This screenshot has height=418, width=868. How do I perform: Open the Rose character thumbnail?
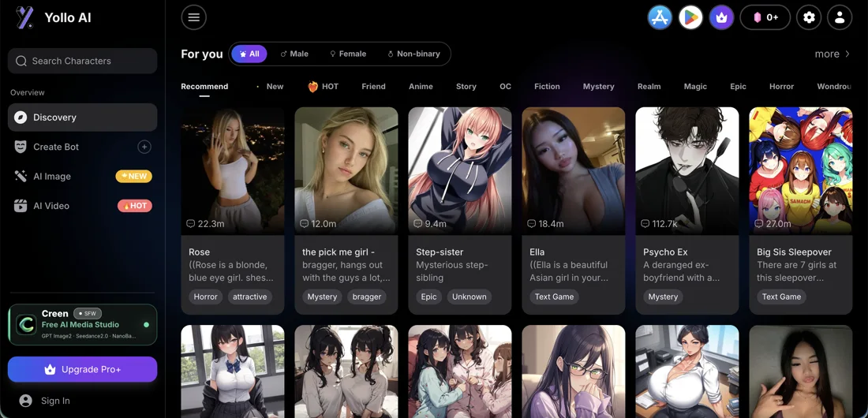(x=233, y=170)
